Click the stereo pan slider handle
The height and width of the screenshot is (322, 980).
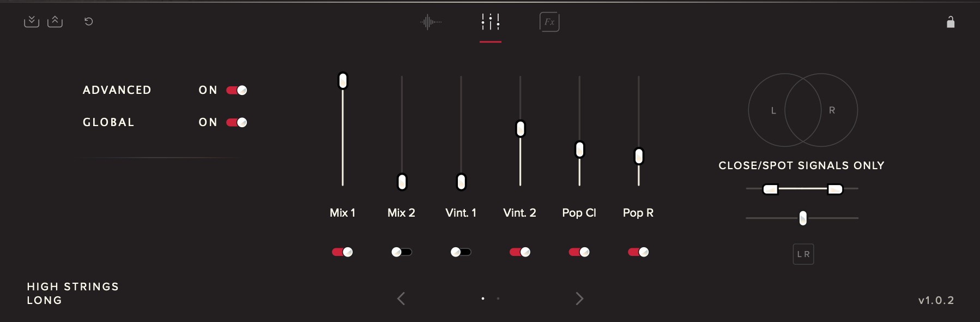pos(803,218)
